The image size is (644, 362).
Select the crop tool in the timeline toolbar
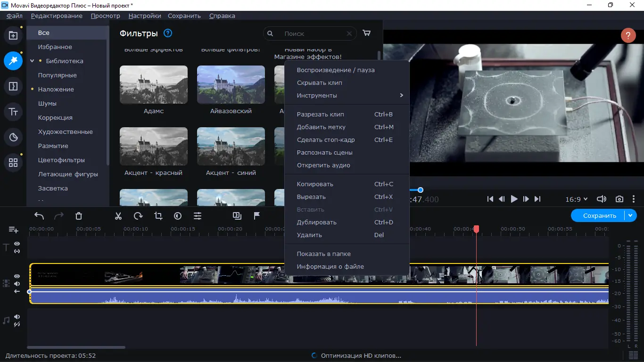(157, 216)
